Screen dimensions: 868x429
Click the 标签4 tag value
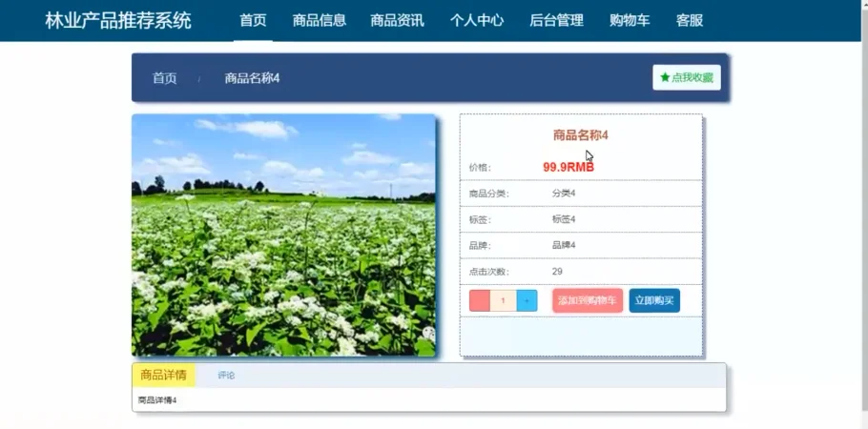click(564, 219)
